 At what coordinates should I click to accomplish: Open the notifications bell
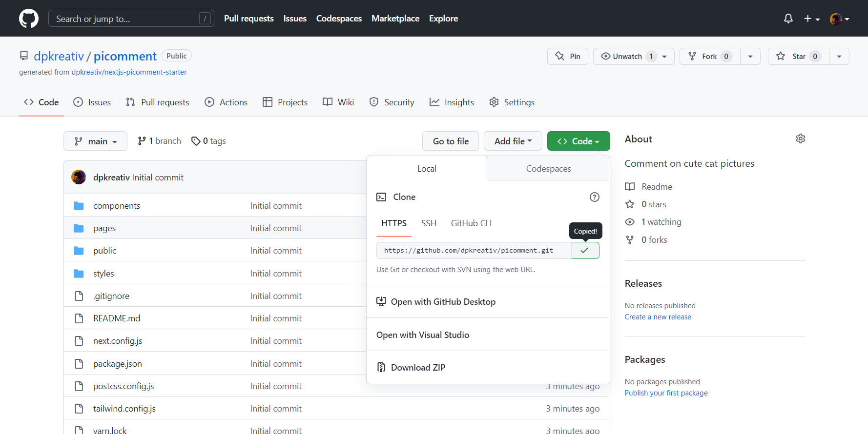coord(788,19)
